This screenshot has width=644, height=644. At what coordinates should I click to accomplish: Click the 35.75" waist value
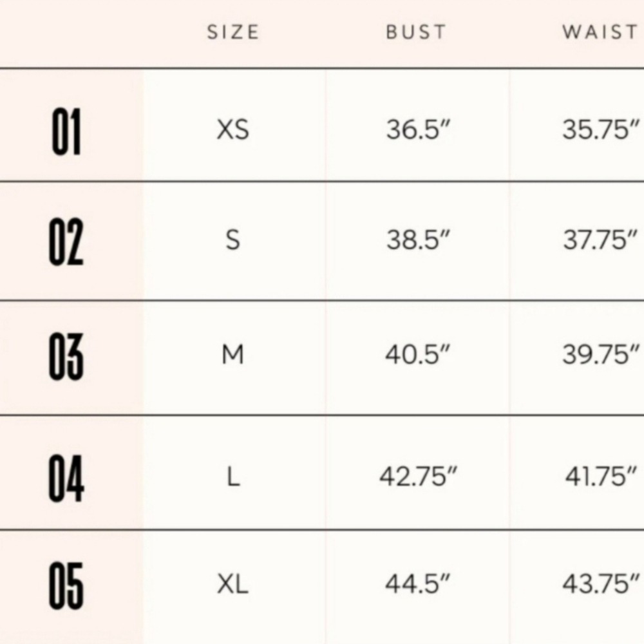(601, 129)
